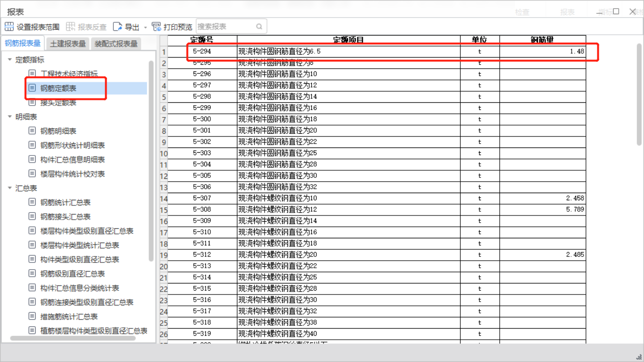Click the 定额项目 column header
Viewport: 644px width, 362px height.
point(348,40)
